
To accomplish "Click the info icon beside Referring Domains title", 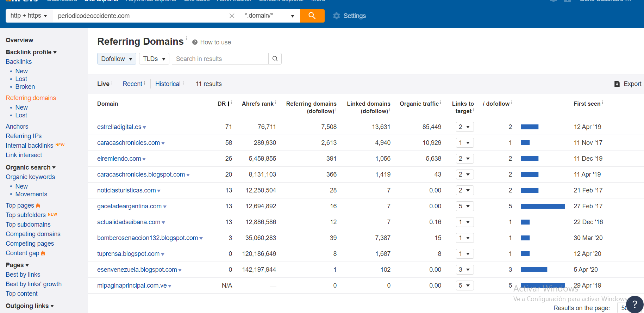I will pos(186,38).
